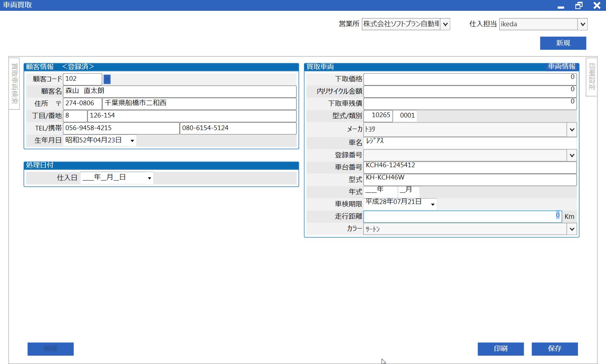This screenshot has width=606, height=364.
Task: Open the 印刷設定 side tab
Action: point(592,77)
